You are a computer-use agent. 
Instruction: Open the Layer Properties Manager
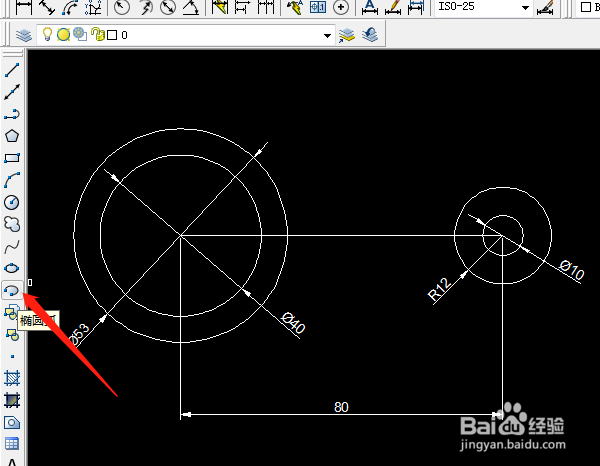pyautogui.click(x=24, y=35)
